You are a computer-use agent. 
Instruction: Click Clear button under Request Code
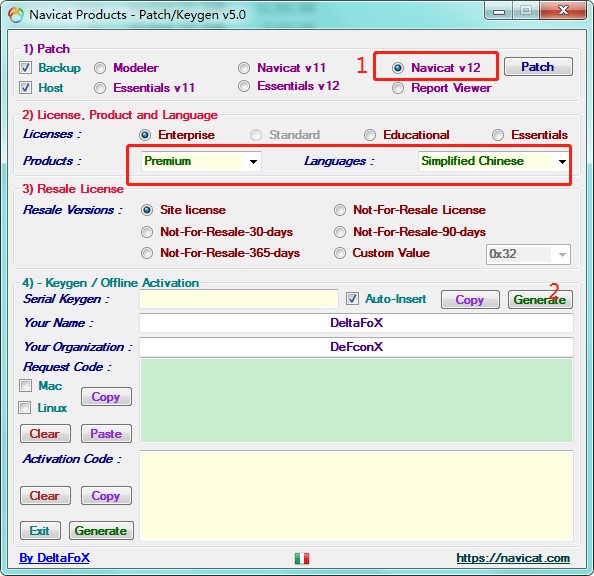click(x=45, y=434)
